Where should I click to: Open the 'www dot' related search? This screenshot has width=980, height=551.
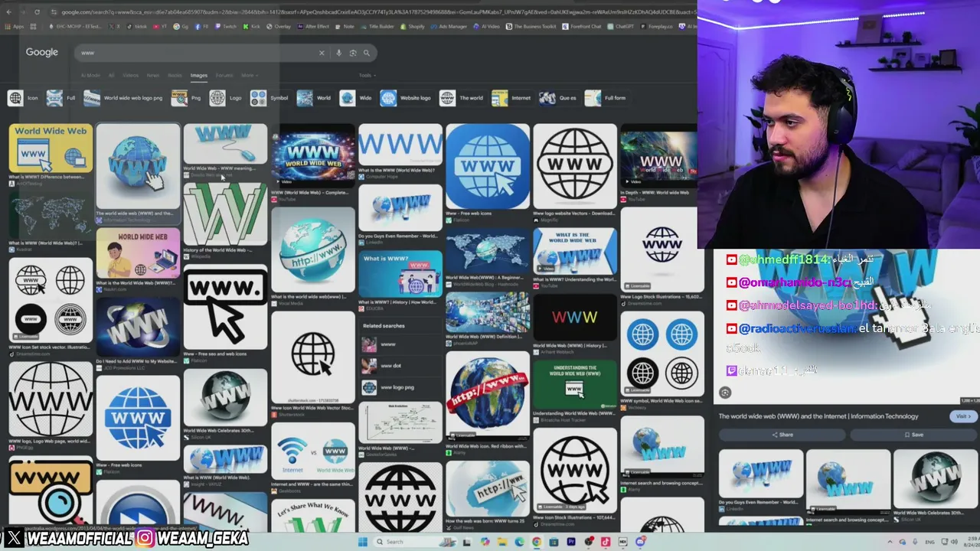pyautogui.click(x=400, y=366)
